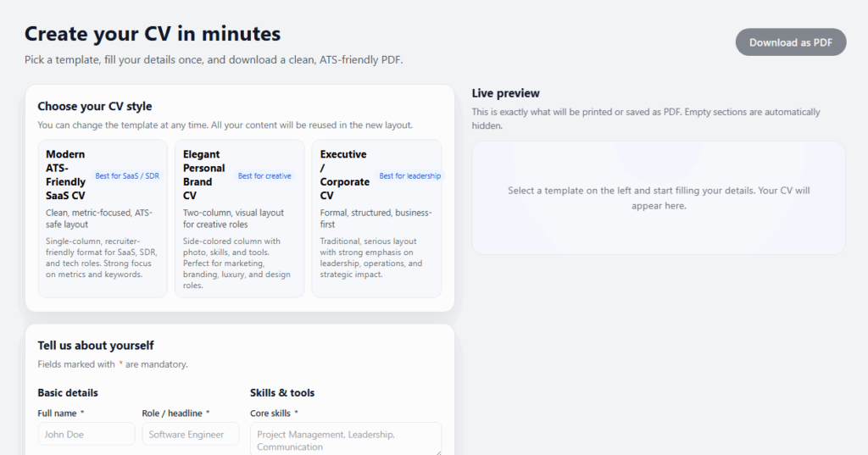The width and height of the screenshot is (868, 455).
Task: Click the "Live preview" heading
Action: (x=505, y=93)
